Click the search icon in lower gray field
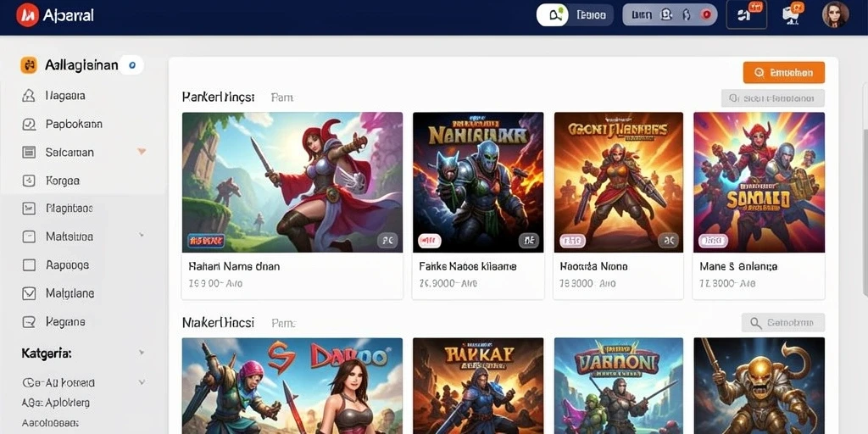This screenshot has height=434, width=868. tap(755, 322)
